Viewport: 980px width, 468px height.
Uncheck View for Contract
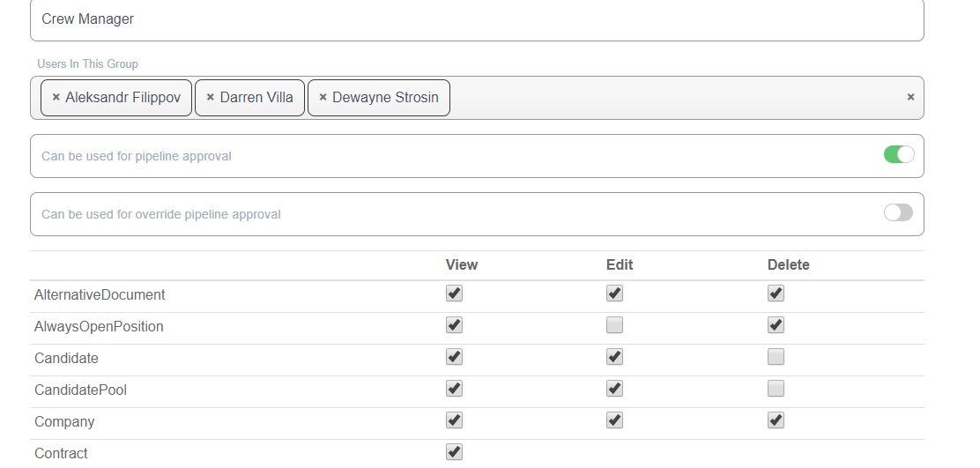point(454,453)
